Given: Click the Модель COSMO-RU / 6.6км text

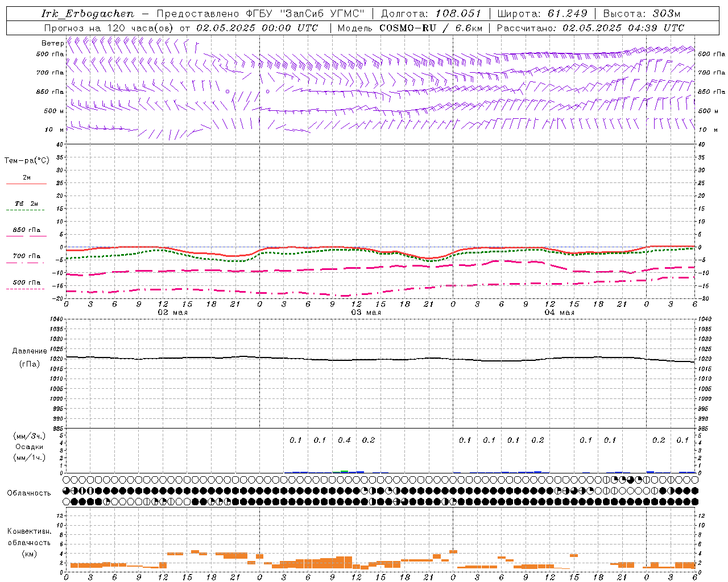Looking at the screenshot, I should click(410, 28).
